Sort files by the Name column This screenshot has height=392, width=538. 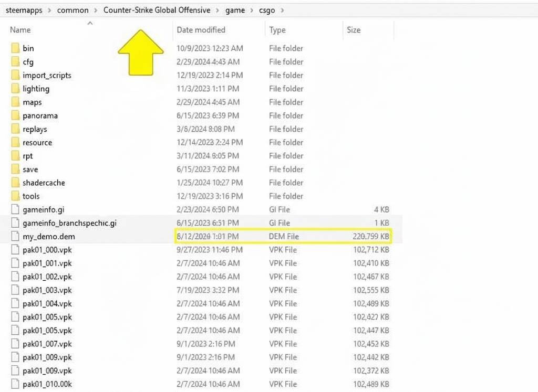pos(20,30)
